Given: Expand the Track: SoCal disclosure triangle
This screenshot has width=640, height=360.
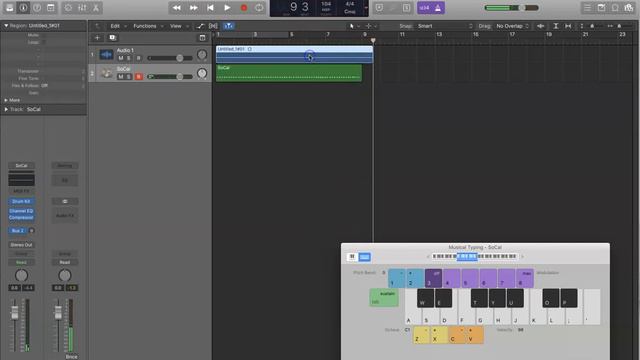Looking at the screenshot, I should tap(6, 109).
